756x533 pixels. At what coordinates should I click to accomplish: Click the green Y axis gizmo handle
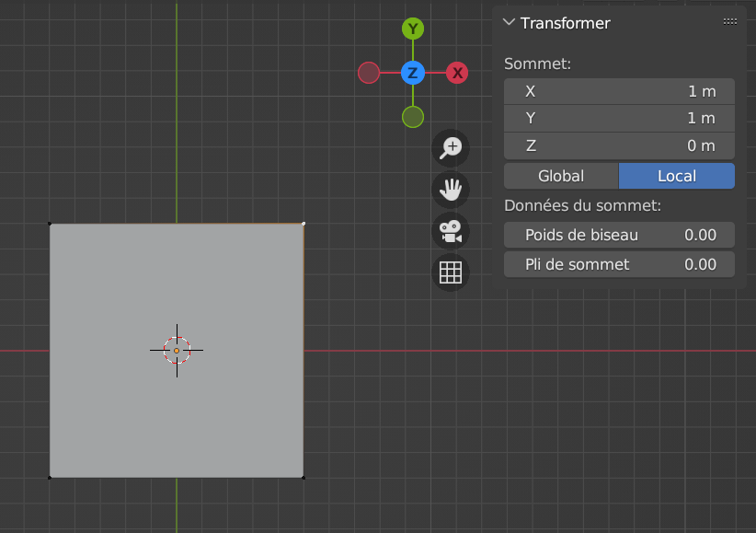(x=413, y=29)
